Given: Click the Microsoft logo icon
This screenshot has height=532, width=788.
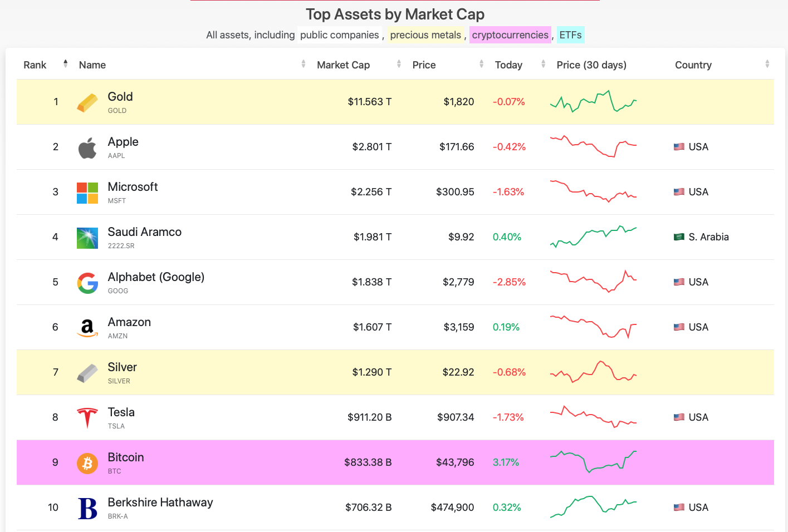Looking at the screenshot, I should 87,193.
